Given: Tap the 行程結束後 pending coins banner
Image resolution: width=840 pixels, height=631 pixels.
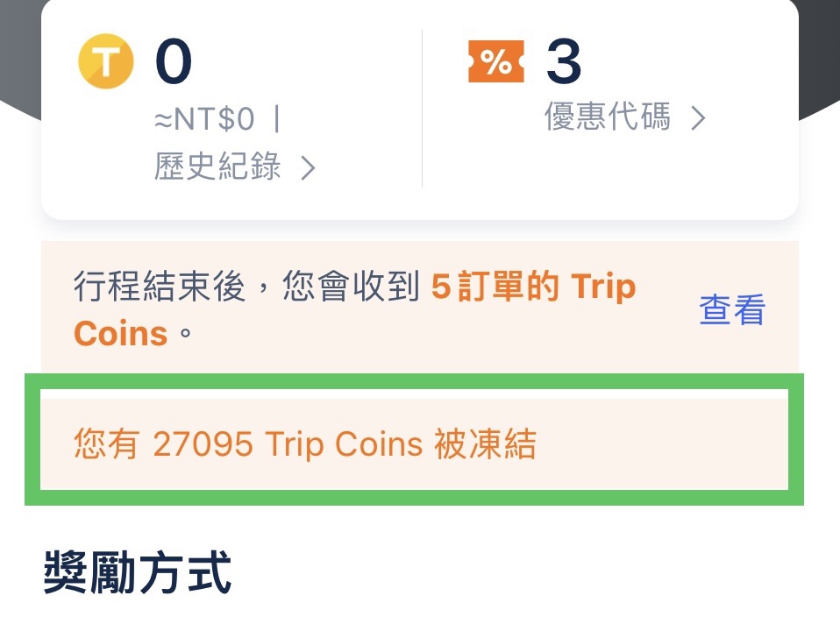Looking at the screenshot, I should (368, 309).
